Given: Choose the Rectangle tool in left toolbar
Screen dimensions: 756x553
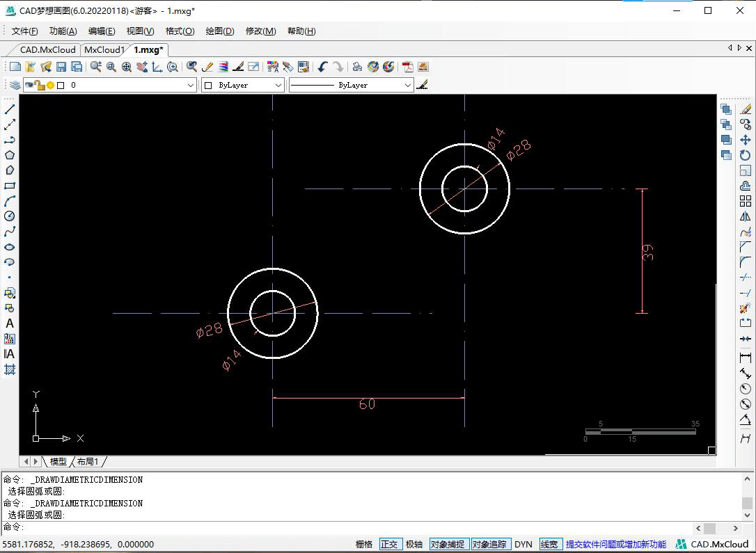Looking at the screenshot, I should pos(10,186).
